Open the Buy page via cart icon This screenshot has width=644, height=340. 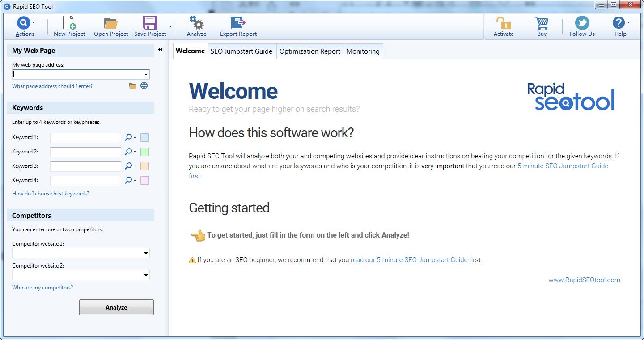click(x=541, y=25)
